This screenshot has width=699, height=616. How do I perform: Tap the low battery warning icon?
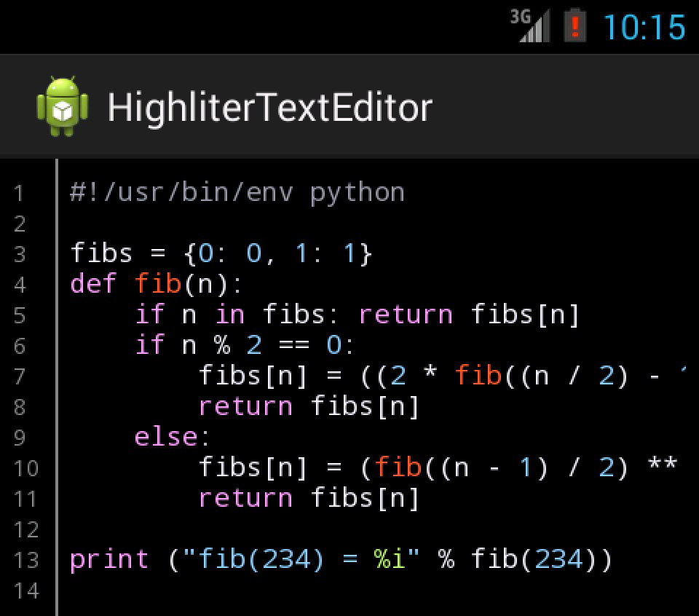(575, 26)
